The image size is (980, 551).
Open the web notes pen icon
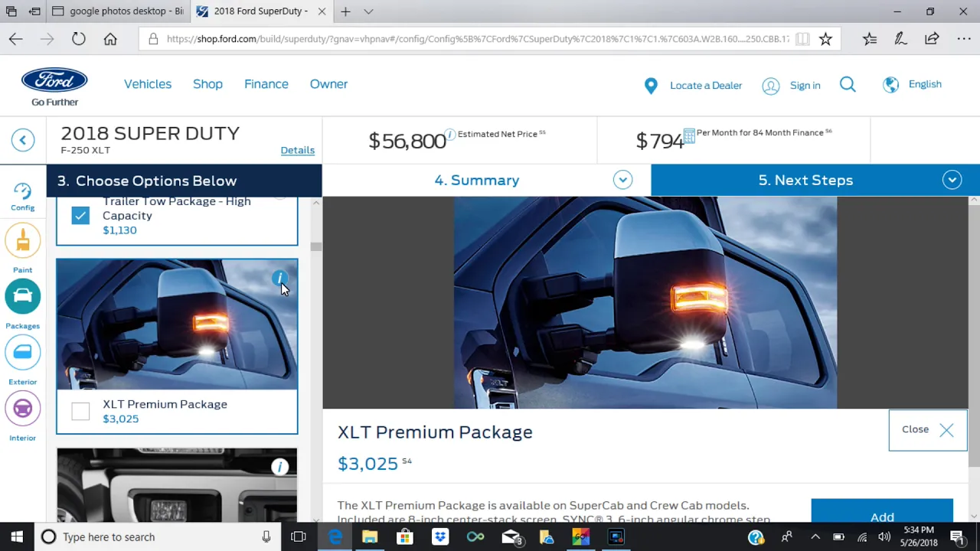point(900,39)
